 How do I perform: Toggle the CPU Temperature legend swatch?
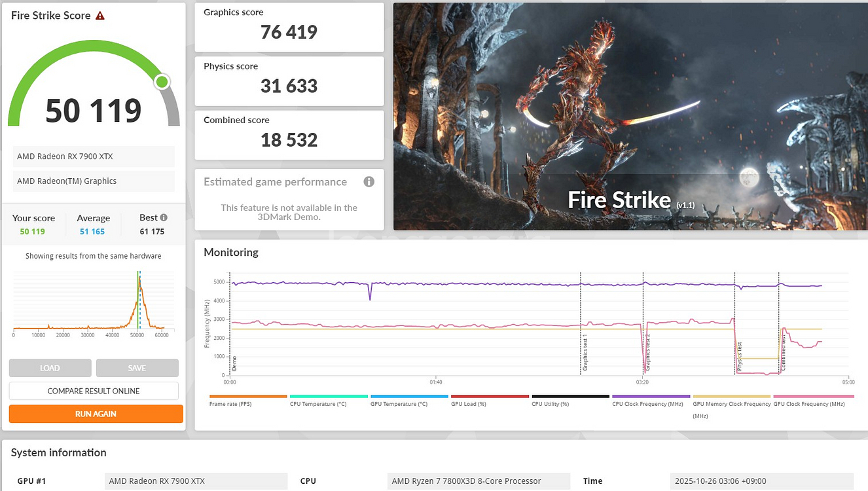(x=329, y=397)
